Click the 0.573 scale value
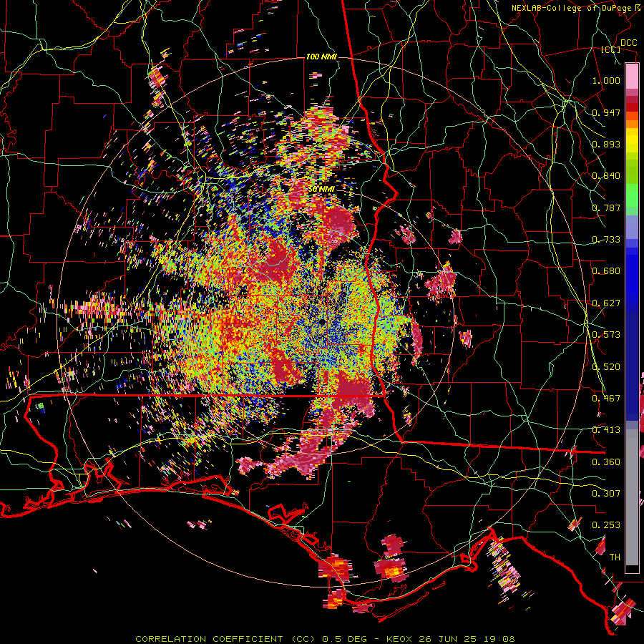This screenshot has width=644, height=644. (606, 334)
